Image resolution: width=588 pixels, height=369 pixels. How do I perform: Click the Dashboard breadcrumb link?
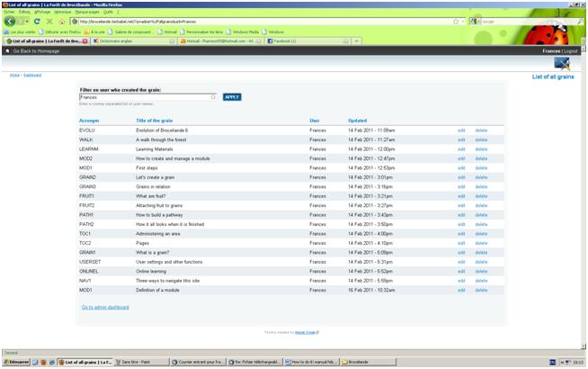(32, 75)
